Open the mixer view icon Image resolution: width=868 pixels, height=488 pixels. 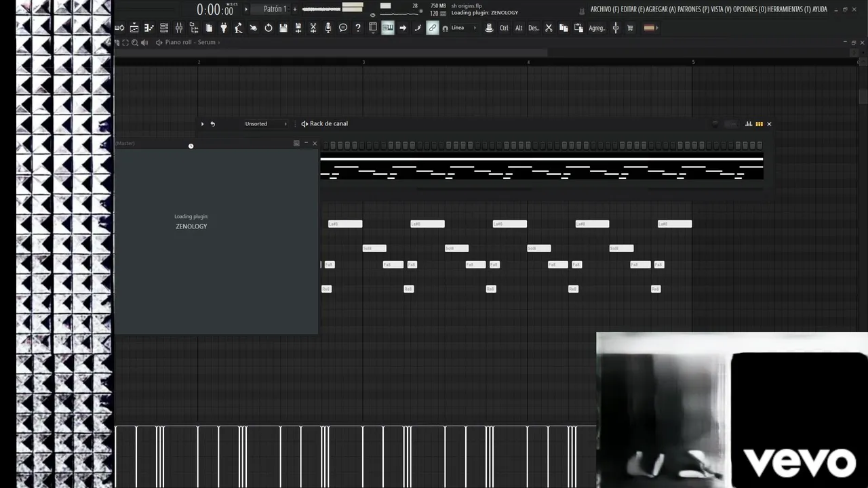[179, 28]
